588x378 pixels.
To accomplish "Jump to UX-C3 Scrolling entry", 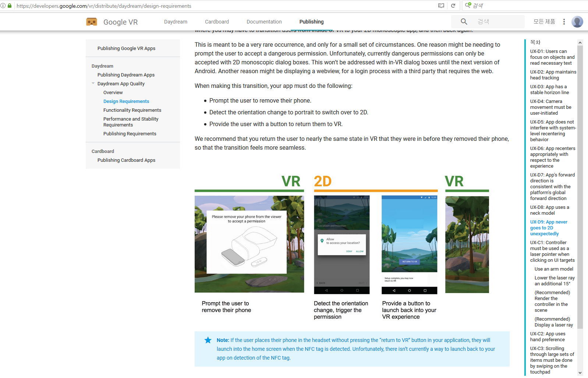I will 552,360.
